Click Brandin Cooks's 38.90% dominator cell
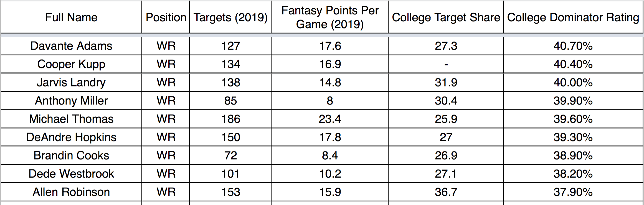Screen dimensions: 644x205 click(x=573, y=156)
